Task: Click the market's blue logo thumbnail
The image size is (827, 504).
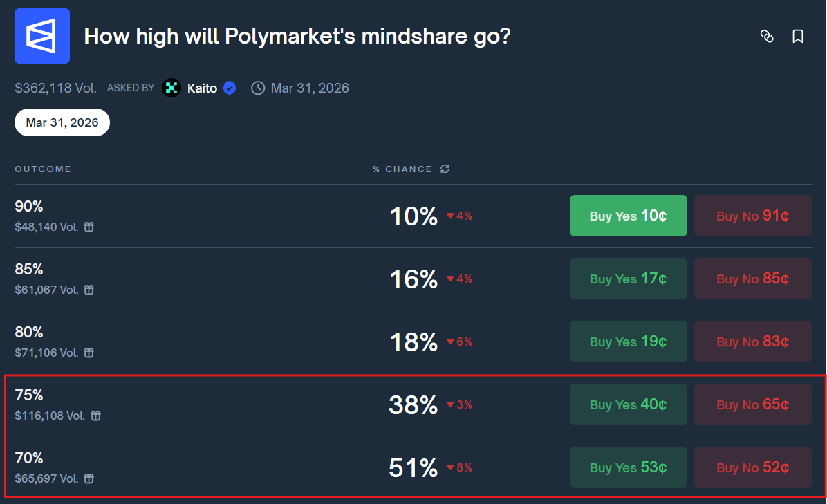Action: click(x=42, y=35)
